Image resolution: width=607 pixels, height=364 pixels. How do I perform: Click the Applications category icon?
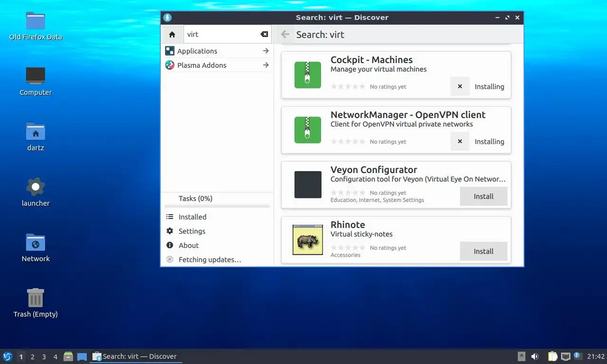click(170, 51)
